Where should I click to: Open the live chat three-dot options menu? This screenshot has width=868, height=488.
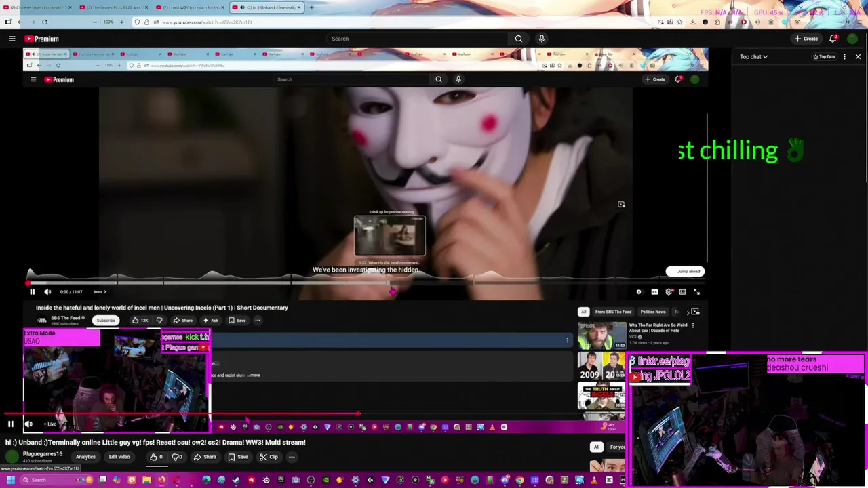coord(844,57)
